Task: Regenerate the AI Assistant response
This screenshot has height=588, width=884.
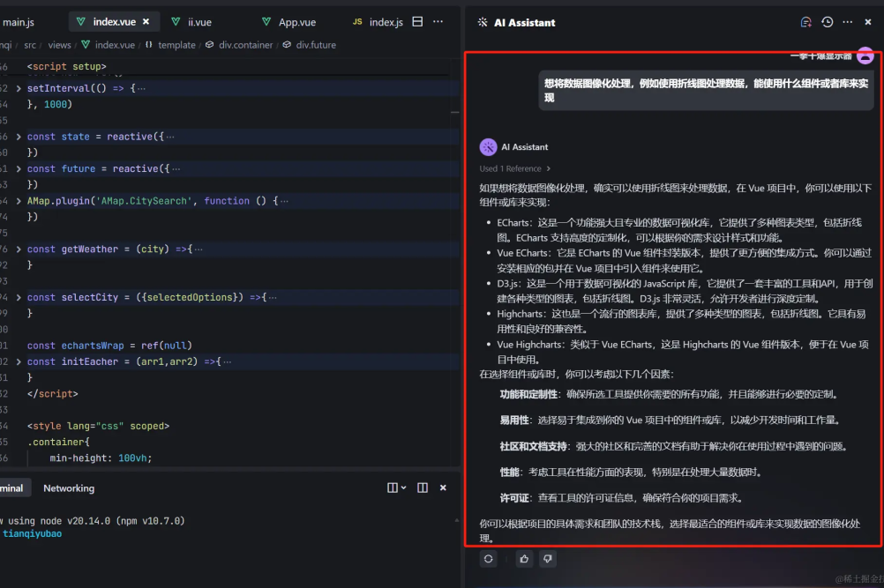Action: pos(488,559)
